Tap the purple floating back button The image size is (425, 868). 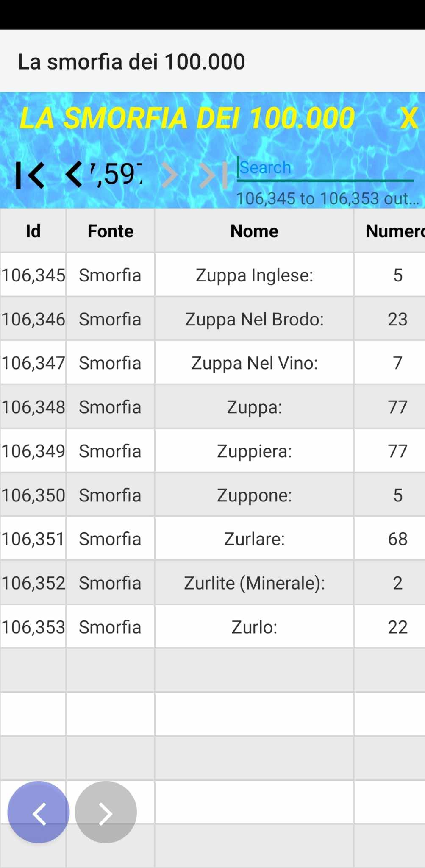pos(39,812)
